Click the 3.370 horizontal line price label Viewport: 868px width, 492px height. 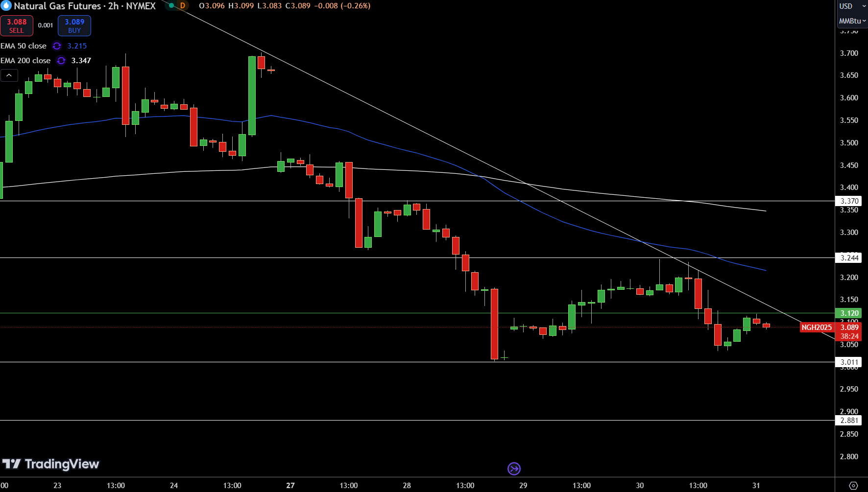(x=849, y=201)
